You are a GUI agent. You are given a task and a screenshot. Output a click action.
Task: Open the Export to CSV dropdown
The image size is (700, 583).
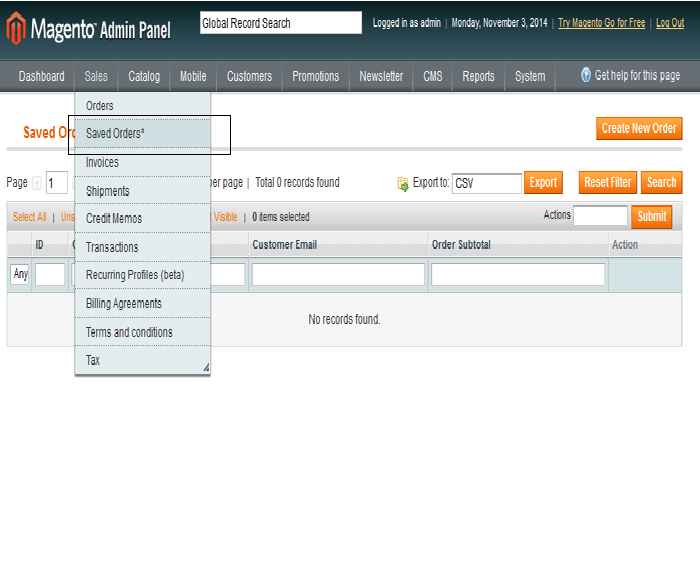click(x=486, y=183)
